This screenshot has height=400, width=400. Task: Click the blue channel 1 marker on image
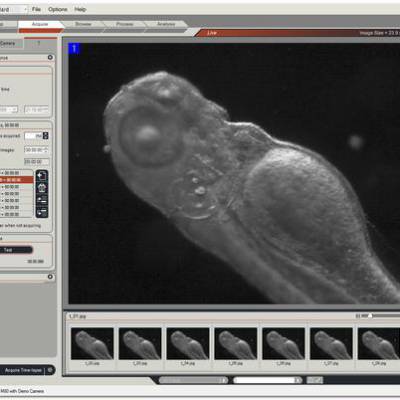click(x=74, y=49)
